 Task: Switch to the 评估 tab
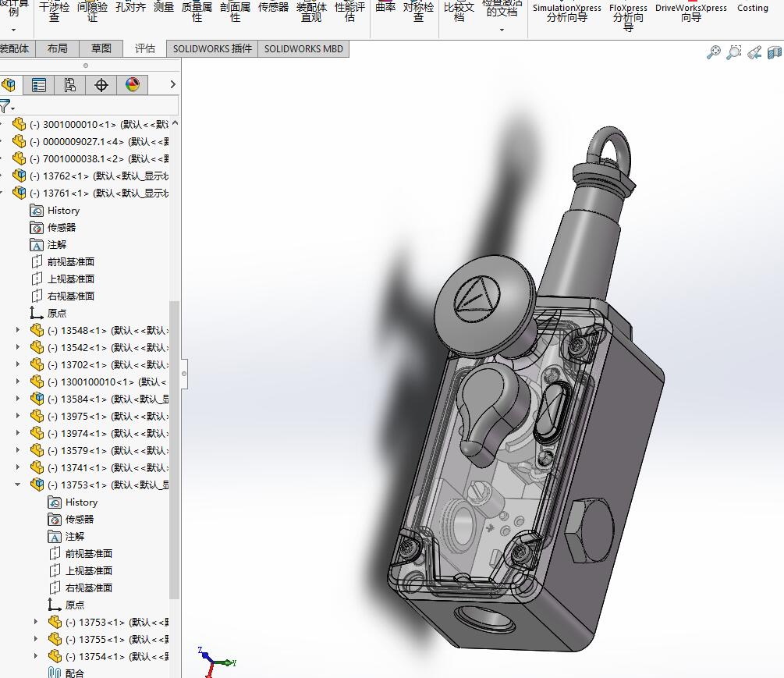pos(145,48)
